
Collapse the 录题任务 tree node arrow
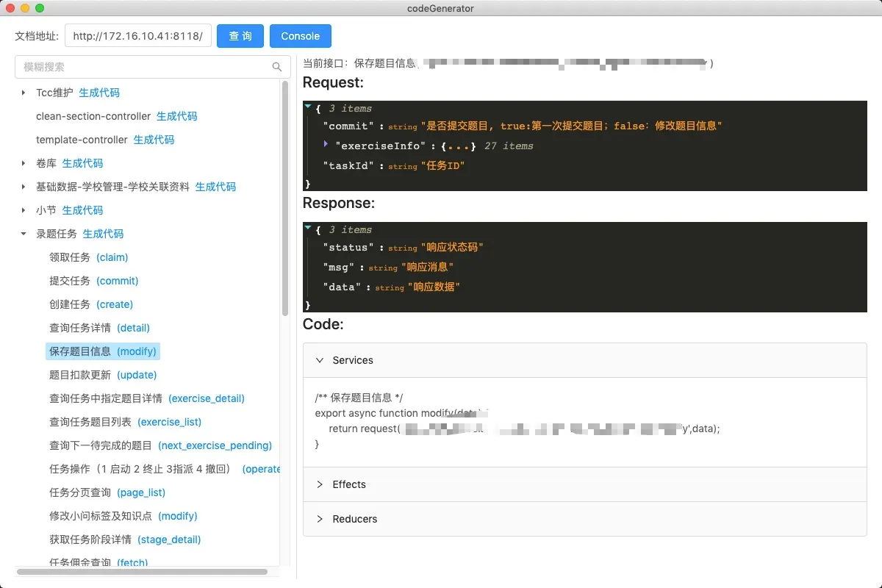pyautogui.click(x=24, y=234)
